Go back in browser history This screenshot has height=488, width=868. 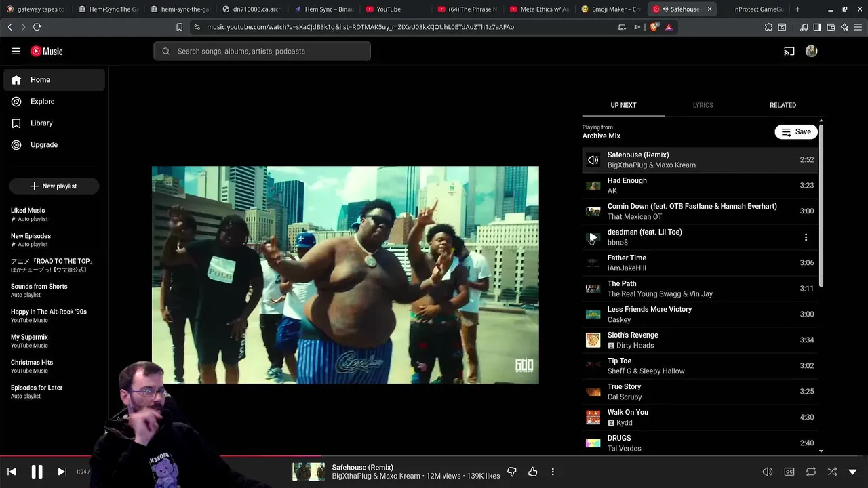point(9,27)
